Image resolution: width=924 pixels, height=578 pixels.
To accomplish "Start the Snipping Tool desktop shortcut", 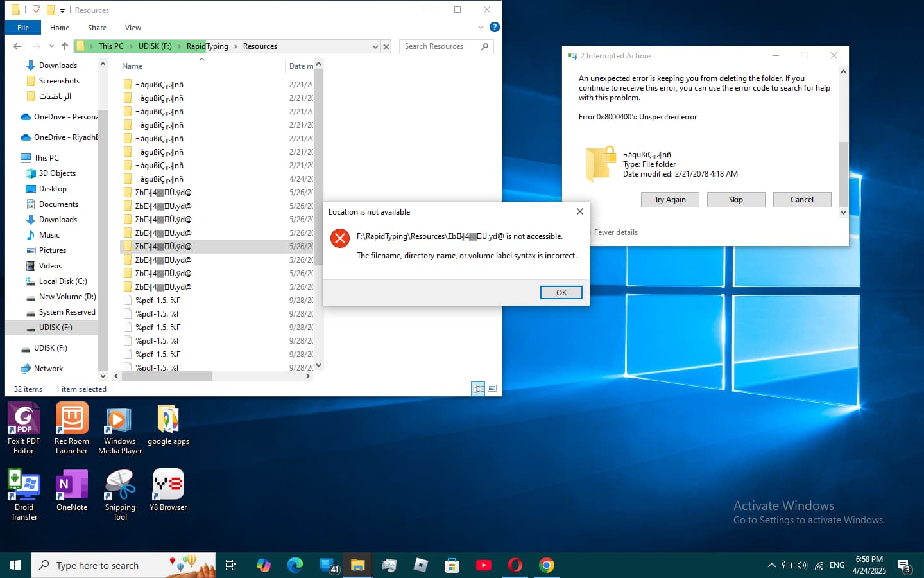I will [x=120, y=494].
